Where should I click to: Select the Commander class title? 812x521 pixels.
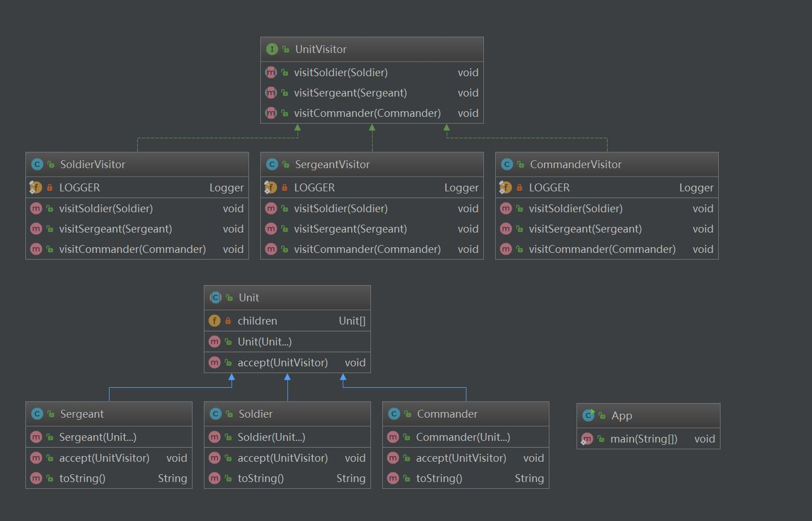(447, 414)
